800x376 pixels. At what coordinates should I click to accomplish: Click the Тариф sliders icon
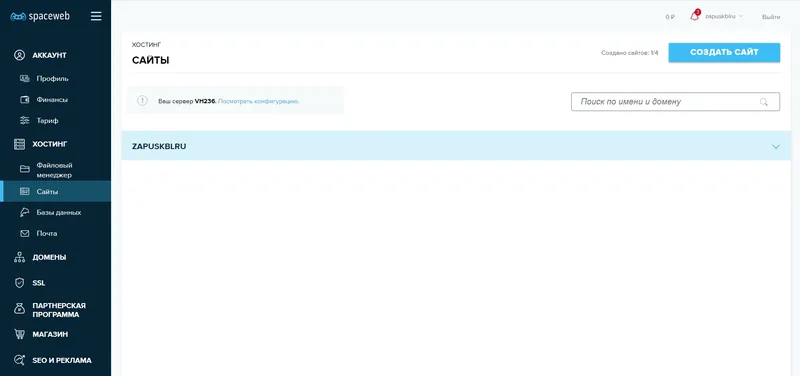point(24,121)
